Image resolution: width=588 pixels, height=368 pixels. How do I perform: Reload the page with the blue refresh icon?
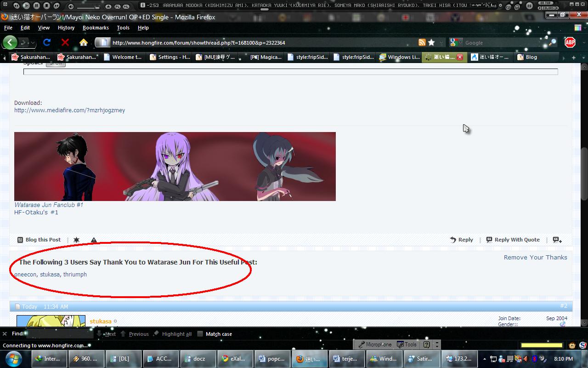pos(47,42)
